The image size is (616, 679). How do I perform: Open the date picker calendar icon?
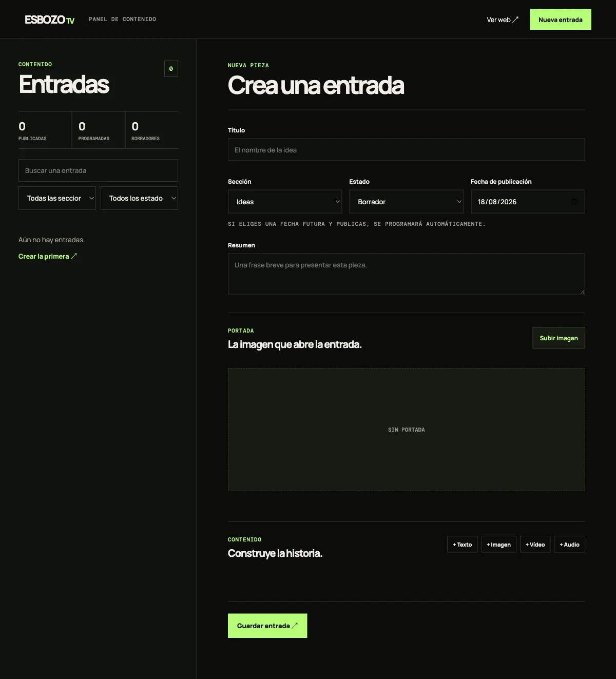574,202
